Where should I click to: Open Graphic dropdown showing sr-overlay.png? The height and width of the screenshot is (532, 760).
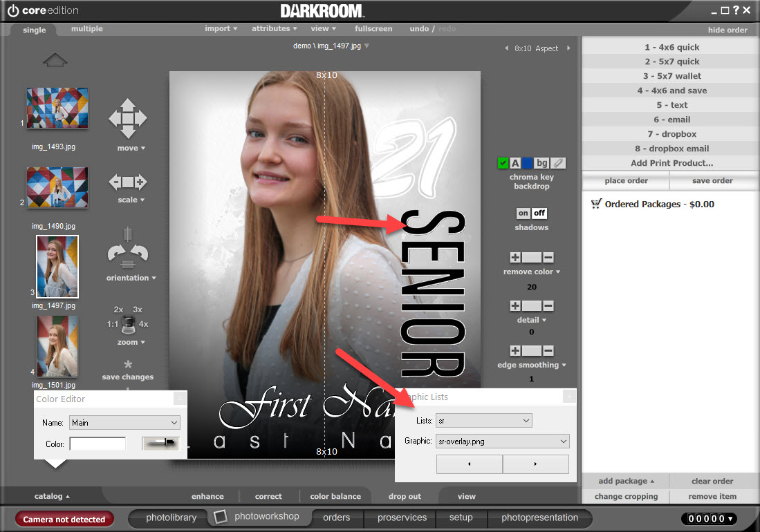(502, 441)
